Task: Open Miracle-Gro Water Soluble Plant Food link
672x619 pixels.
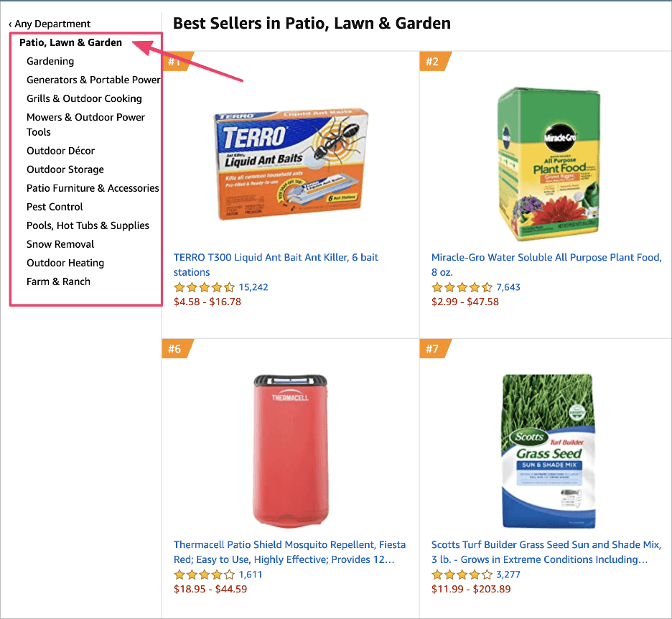Action: tap(546, 257)
